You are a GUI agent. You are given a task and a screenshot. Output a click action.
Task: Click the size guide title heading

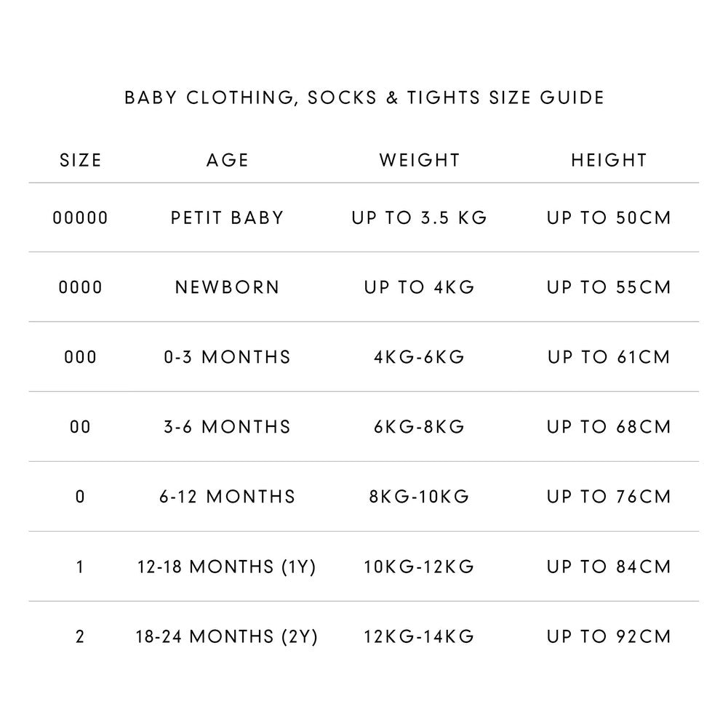[364, 97]
